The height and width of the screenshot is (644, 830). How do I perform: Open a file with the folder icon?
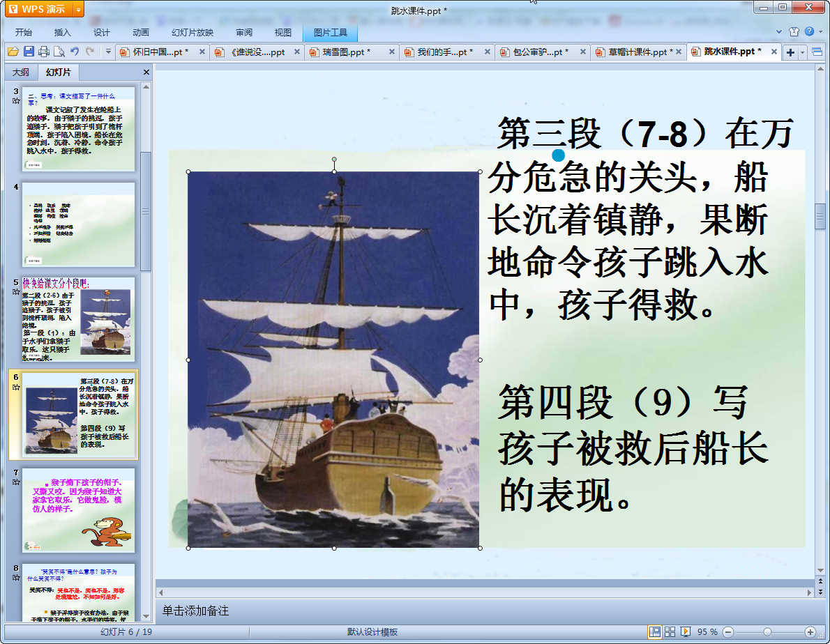13,52
